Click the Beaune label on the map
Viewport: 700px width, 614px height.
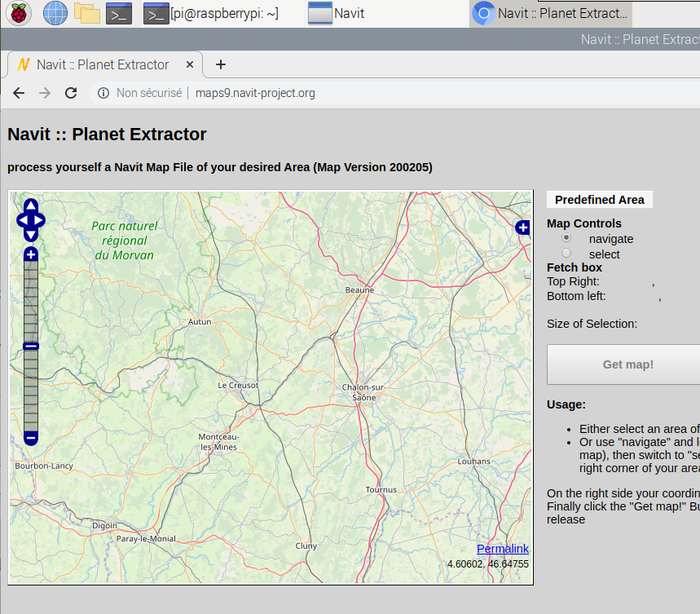pos(360,289)
